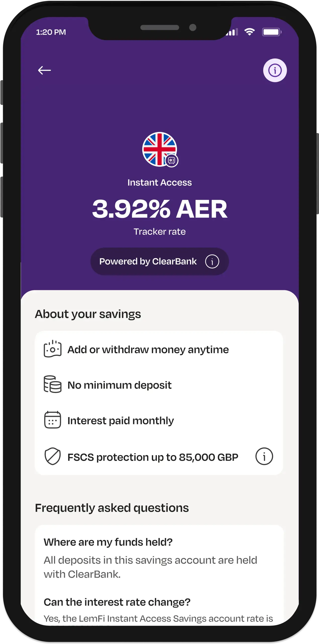The image size is (319, 644).
Task: Select the 3.92% AER rate text
Action: pos(159,209)
